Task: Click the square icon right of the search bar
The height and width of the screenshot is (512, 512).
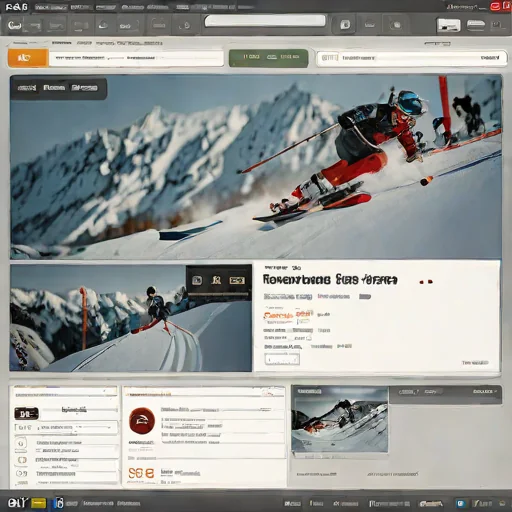Action: tap(345, 25)
